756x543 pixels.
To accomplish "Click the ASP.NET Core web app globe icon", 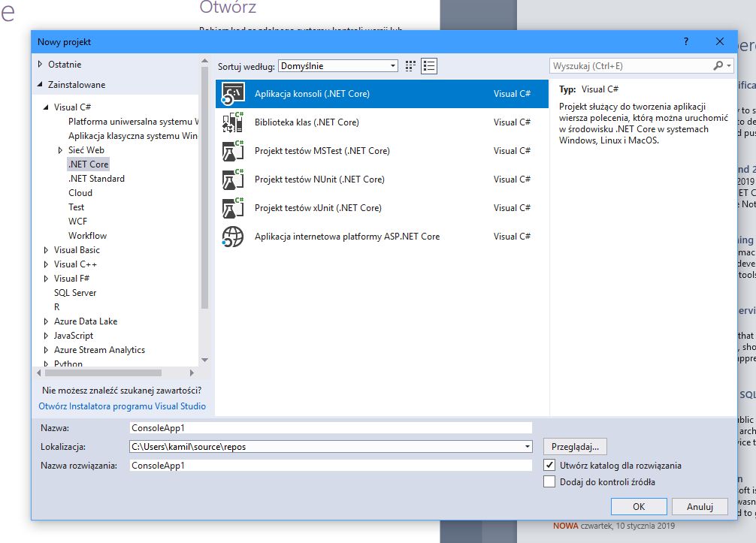I will click(233, 237).
